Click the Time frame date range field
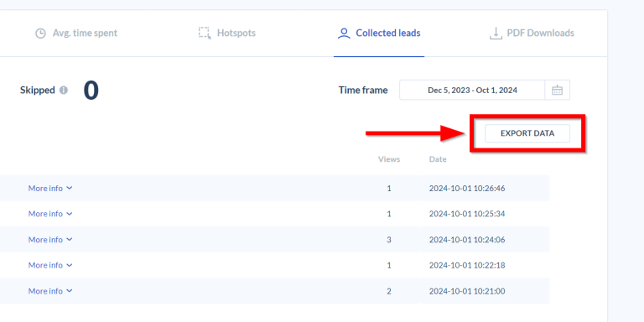This screenshot has width=644, height=322. pos(472,90)
